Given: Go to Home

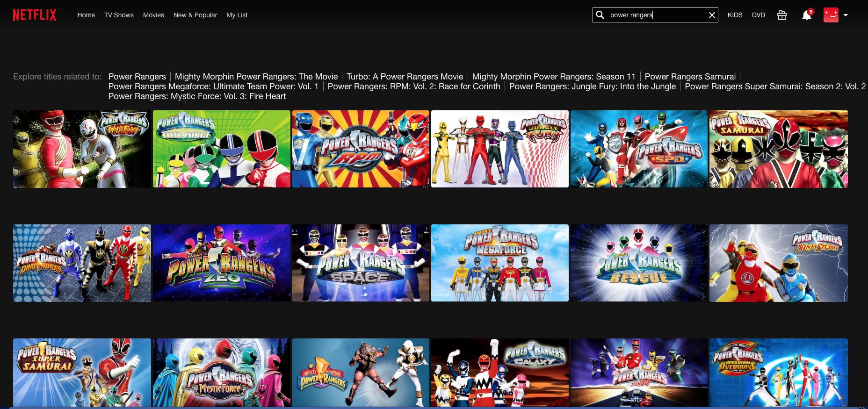Looking at the screenshot, I should 86,15.
